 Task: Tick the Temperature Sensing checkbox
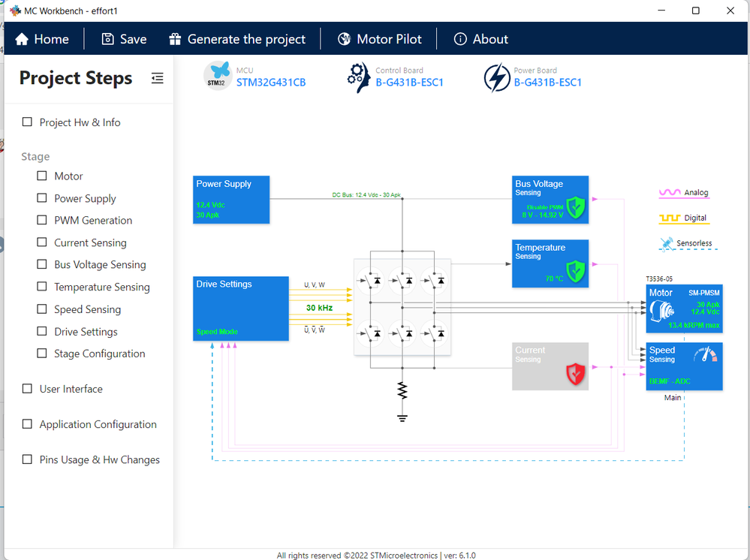42,287
